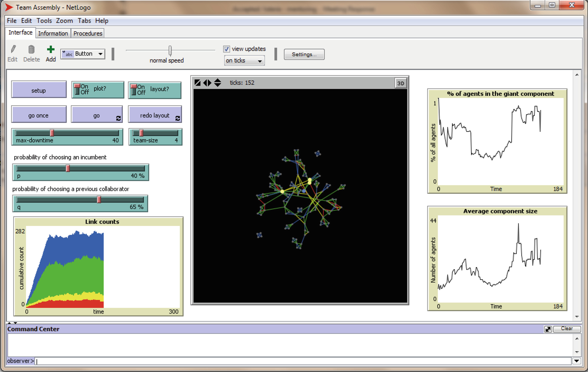Open the observer command history dropdown
The width and height of the screenshot is (588, 372).
[576, 361]
